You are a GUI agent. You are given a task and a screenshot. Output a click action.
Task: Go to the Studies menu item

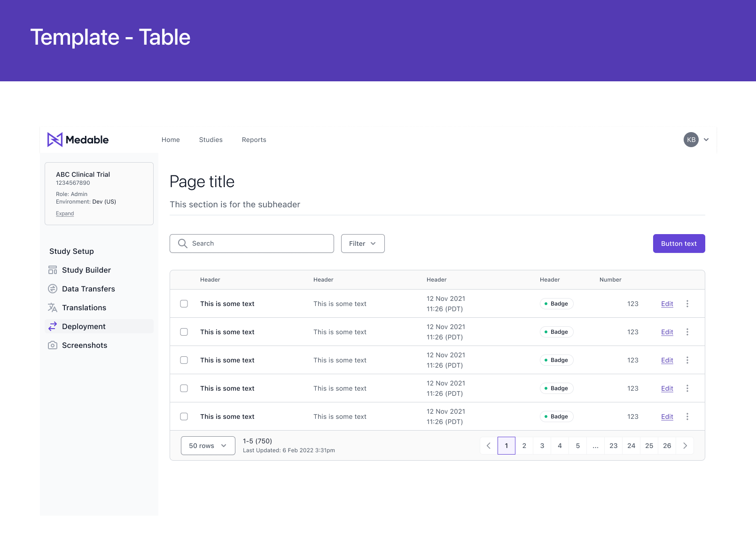(x=210, y=140)
